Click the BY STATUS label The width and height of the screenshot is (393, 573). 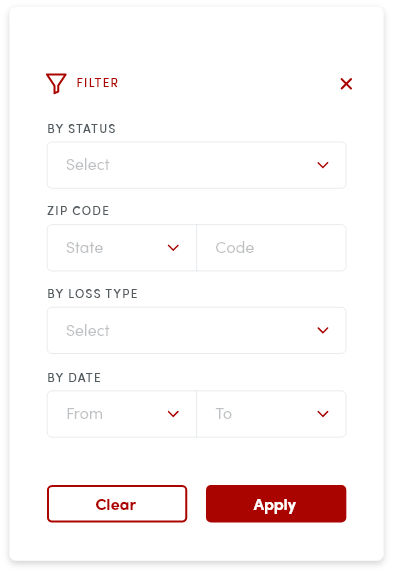pyautogui.click(x=82, y=129)
